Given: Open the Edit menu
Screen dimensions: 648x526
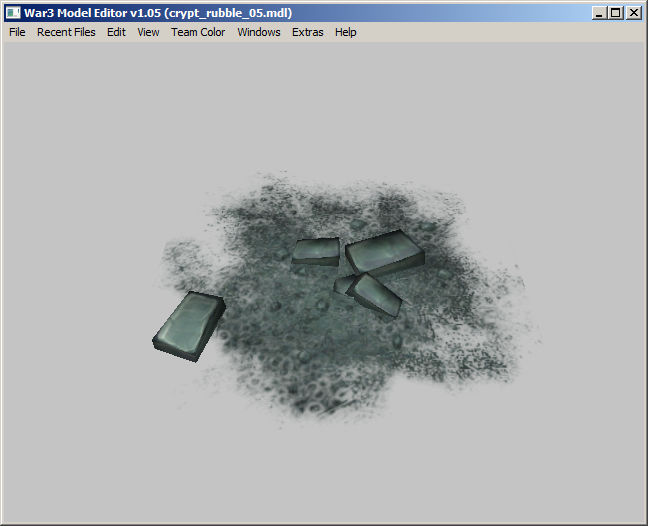Looking at the screenshot, I should [116, 32].
